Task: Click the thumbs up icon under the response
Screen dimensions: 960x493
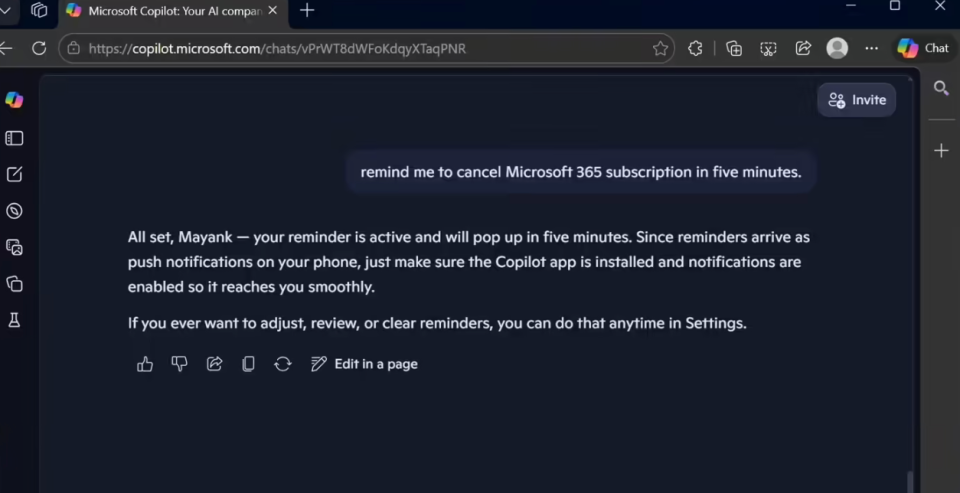Action: (145, 364)
